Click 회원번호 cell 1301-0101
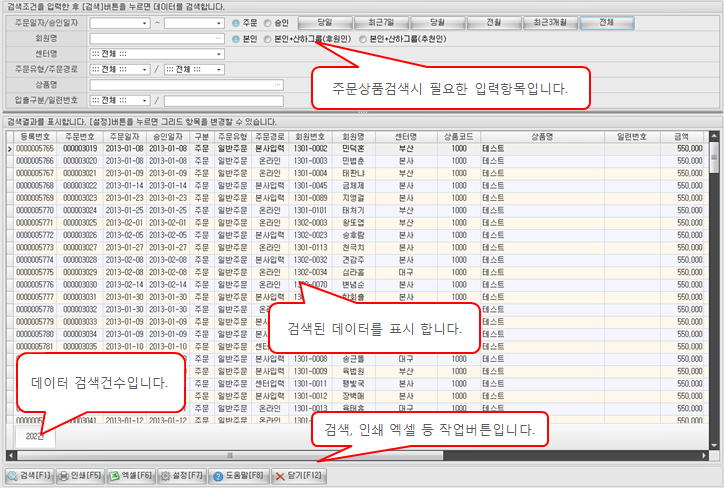Screen dimensions: 724x490 point(311,211)
